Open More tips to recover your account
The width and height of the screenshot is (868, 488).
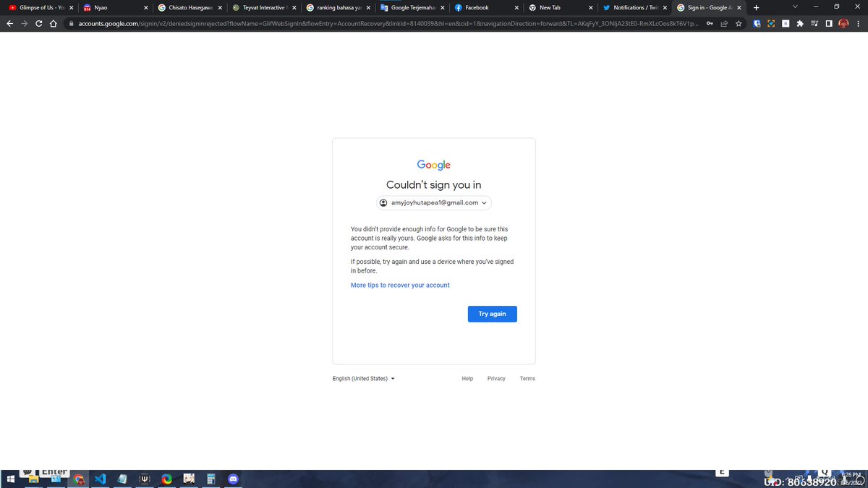400,286
